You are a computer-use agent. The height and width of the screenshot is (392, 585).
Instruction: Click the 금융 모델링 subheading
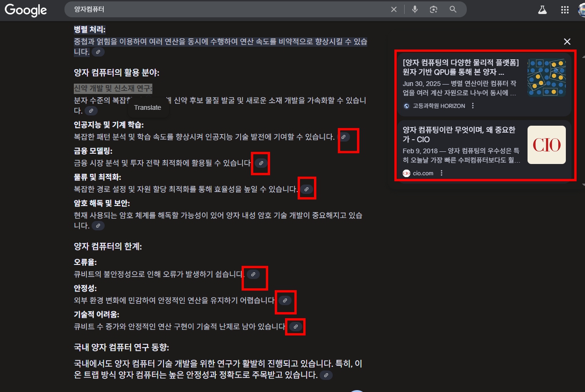[93, 151]
